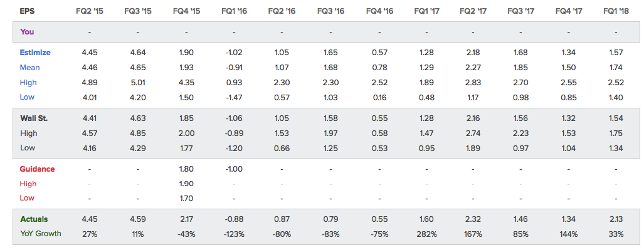Open the Actuals row label
The height and width of the screenshot is (250, 644).
coord(34,219)
